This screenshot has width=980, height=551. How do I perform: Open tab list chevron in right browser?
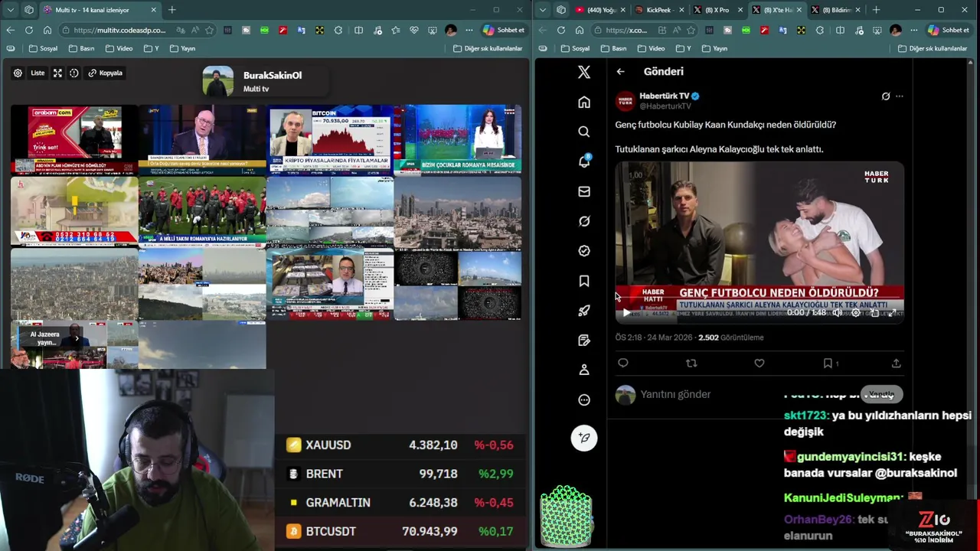543,10
